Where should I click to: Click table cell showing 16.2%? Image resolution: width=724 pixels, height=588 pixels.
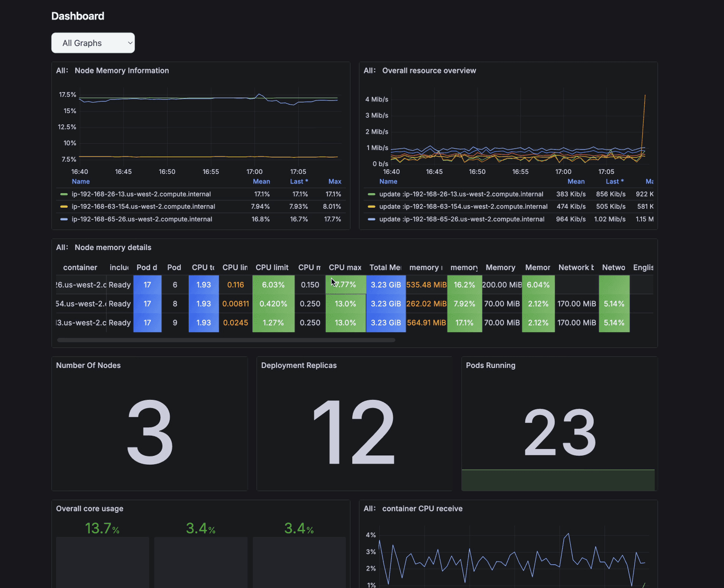coord(465,284)
